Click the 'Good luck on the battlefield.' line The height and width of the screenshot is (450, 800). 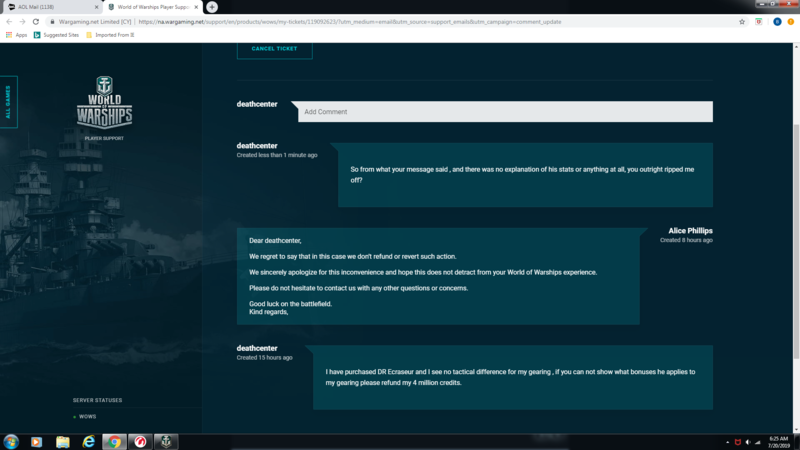click(290, 304)
